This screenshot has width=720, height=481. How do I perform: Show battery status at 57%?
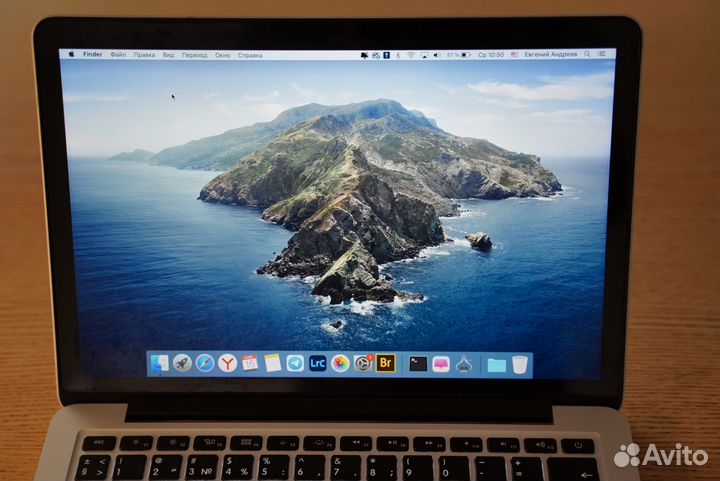point(459,55)
